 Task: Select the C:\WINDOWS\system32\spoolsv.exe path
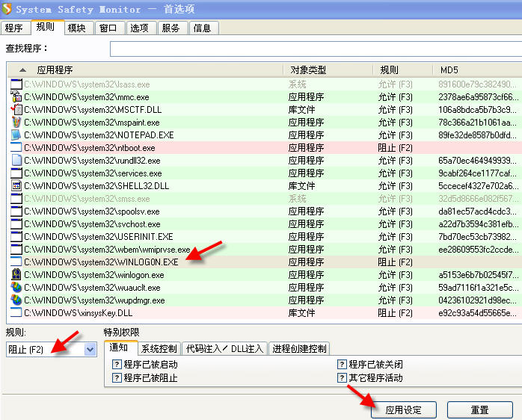tap(91, 211)
